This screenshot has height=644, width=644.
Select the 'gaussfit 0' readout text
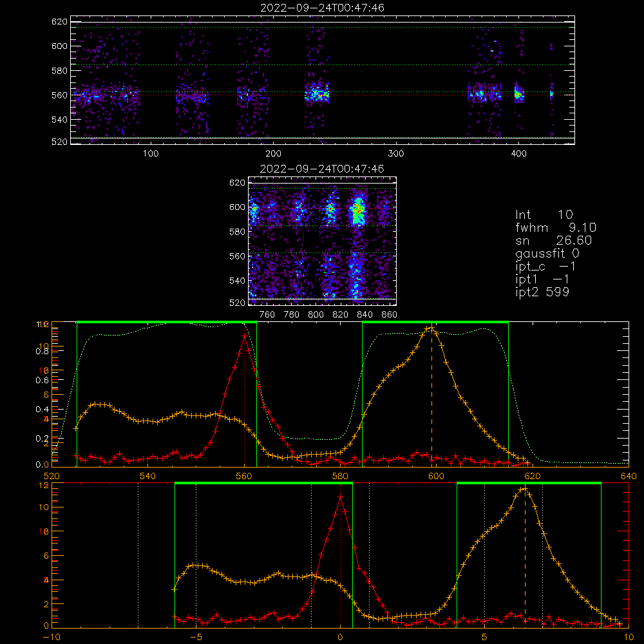click(x=547, y=253)
